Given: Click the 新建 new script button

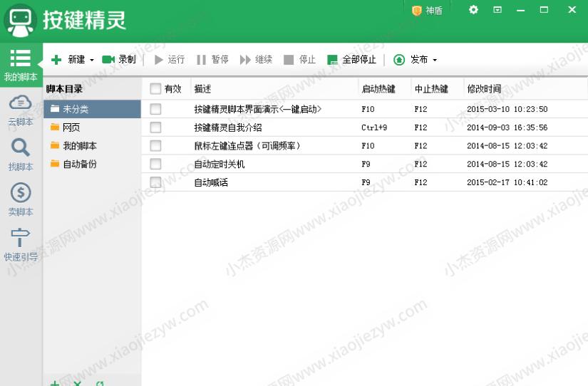Looking at the screenshot, I should [x=68, y=60].
